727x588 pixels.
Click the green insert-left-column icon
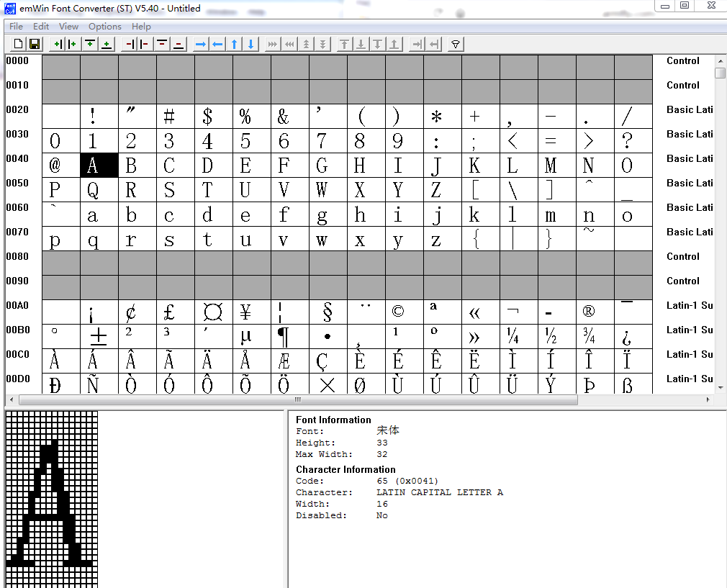click(58, 44)
